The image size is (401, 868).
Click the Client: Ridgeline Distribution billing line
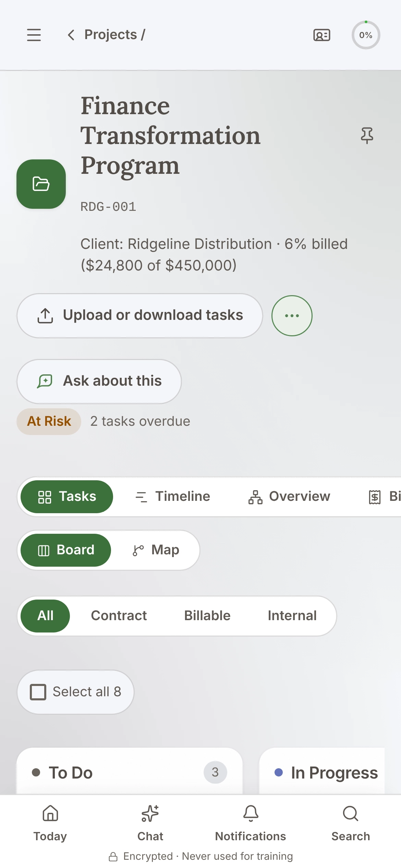214,255
